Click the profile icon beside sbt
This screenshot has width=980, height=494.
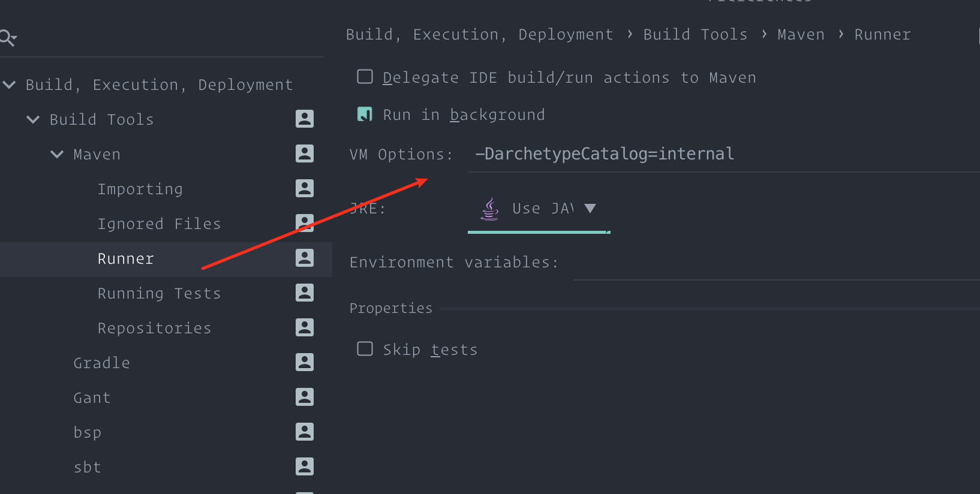(x=305, y=466)
